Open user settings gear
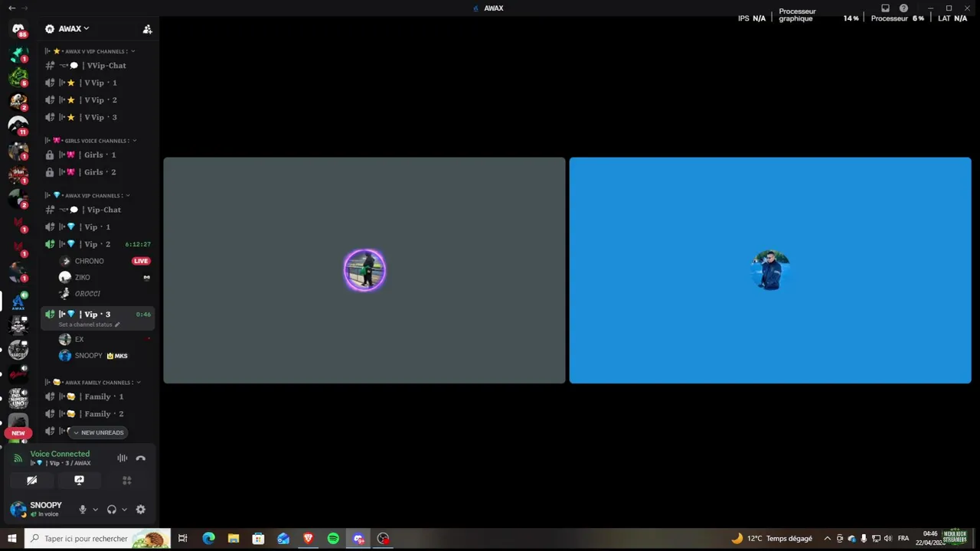The height and width of the screenshot is (551, 980). tap(140, 510)
